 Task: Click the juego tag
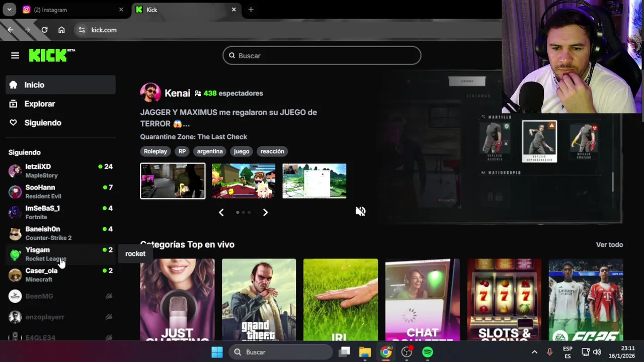coord(242,151)
